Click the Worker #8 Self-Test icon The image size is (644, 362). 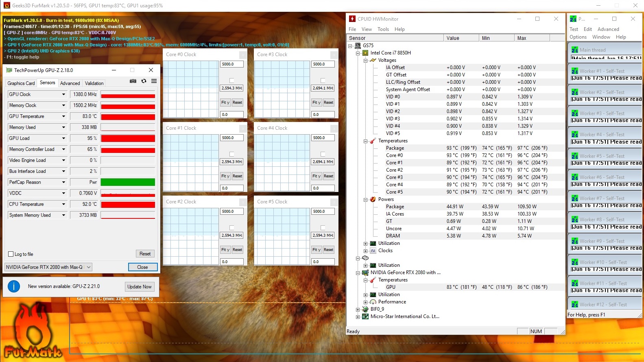574,220
